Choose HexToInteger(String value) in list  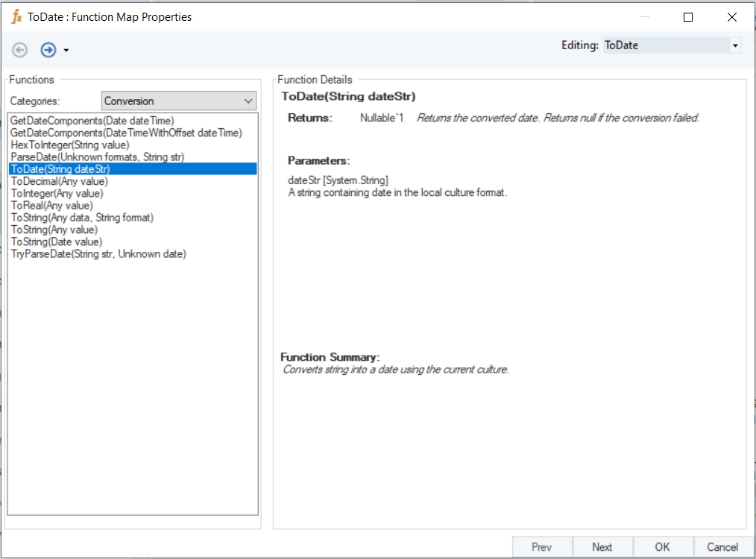click(x=69, y=145)
